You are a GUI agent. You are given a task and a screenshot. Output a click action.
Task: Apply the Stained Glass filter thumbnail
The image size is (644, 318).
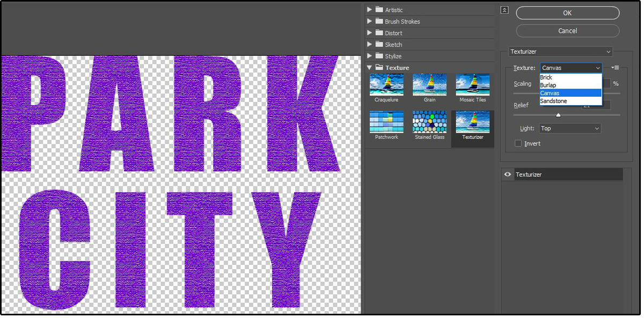[429, 122]
